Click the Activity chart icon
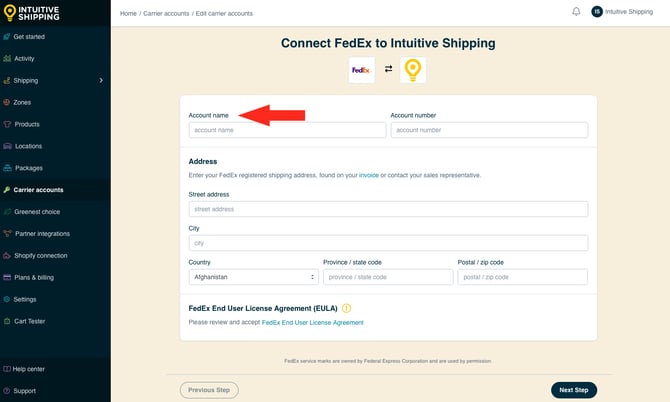This screenshot has width=670, height=402. coord(7,59)
